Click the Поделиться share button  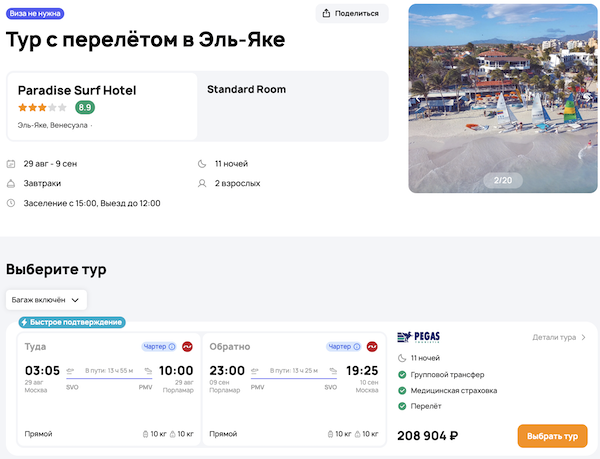(352, 13)
